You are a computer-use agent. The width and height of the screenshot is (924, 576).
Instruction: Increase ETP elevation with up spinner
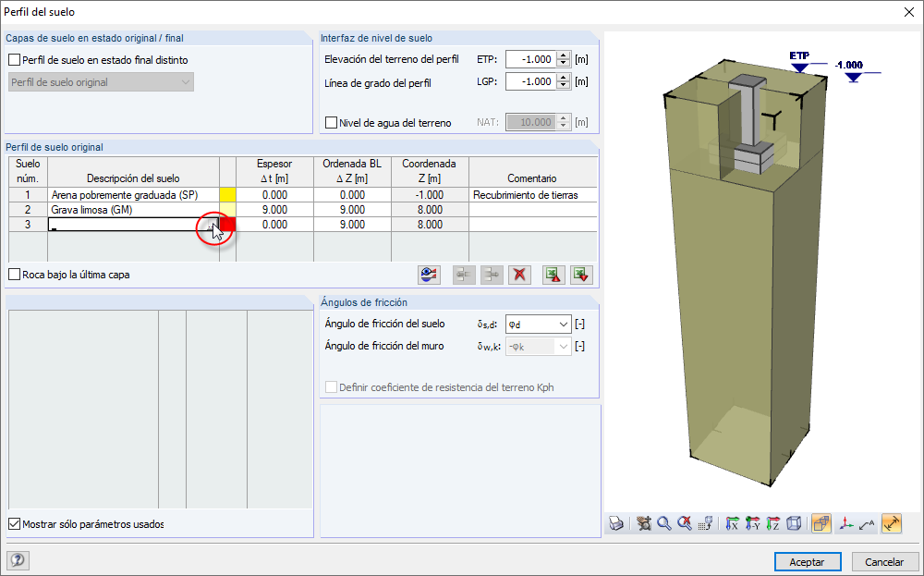tap(564, 55)
